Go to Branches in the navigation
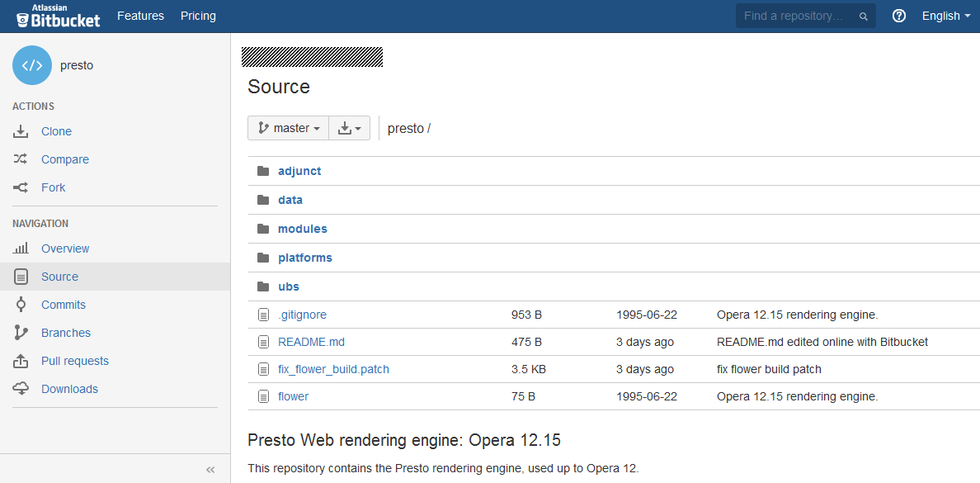 click(x=66, y=333)
